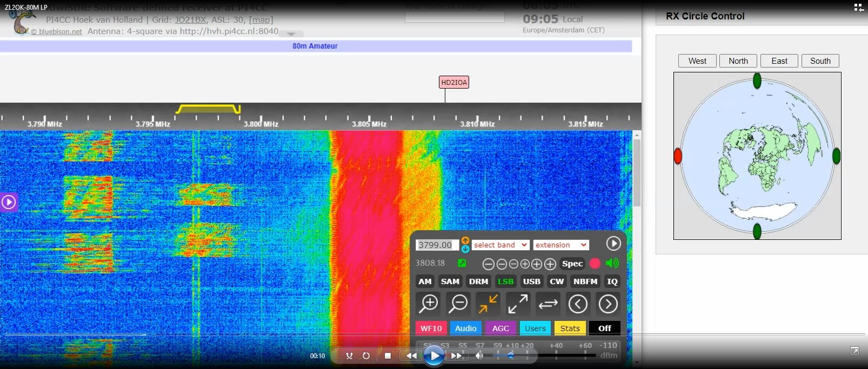The height and width of the screenshot is (369, 868).
Task: Toggle repeat in the media player
Action: pos(366,355)
